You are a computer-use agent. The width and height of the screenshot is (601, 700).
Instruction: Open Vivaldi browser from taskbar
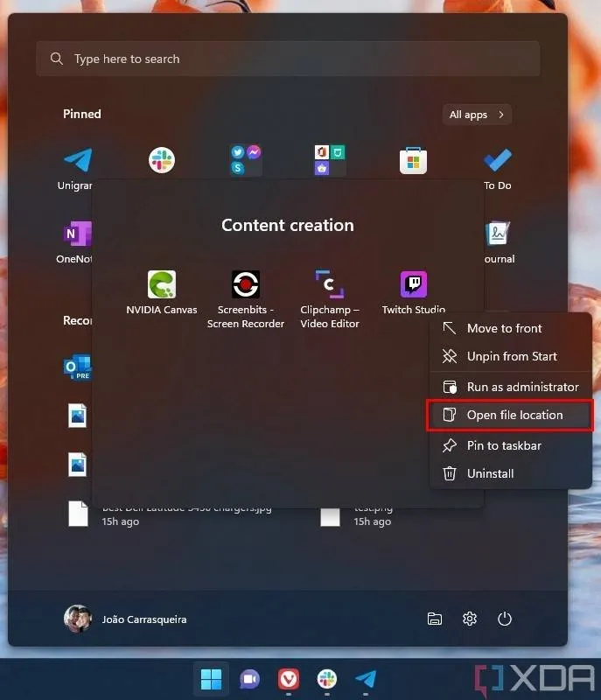point(289,679)
